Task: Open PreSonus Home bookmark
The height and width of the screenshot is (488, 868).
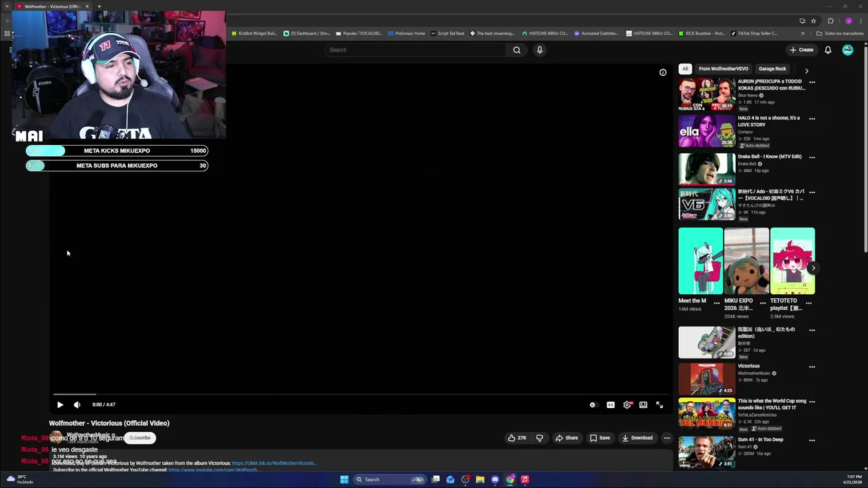Action: pyautogui.click(x=407, y=33)
